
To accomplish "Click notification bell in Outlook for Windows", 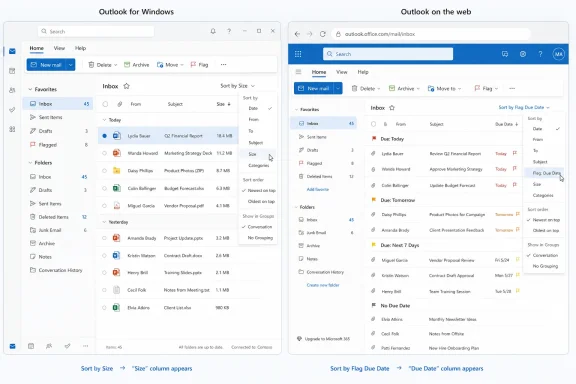I will tap(213, 31).
